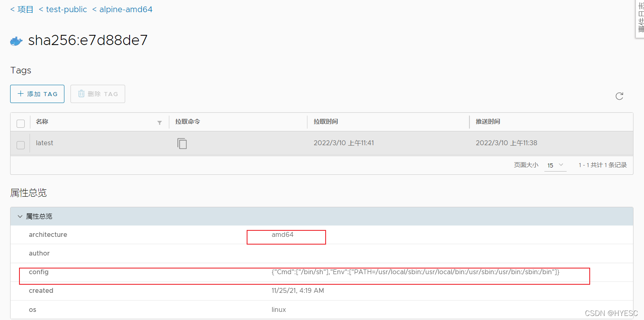Click the created property label
644x320 pixels.
pyautogui.click(x=41, y=290)
